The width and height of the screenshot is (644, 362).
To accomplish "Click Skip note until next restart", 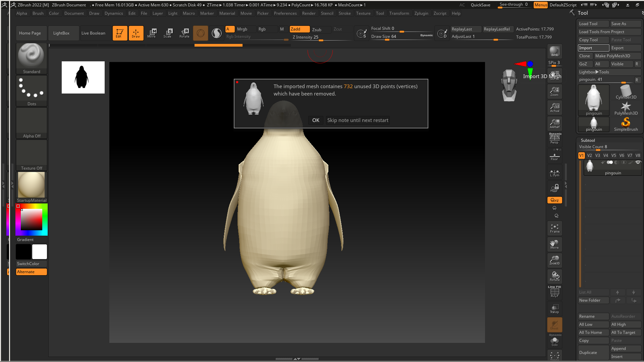I will point(358,120).
